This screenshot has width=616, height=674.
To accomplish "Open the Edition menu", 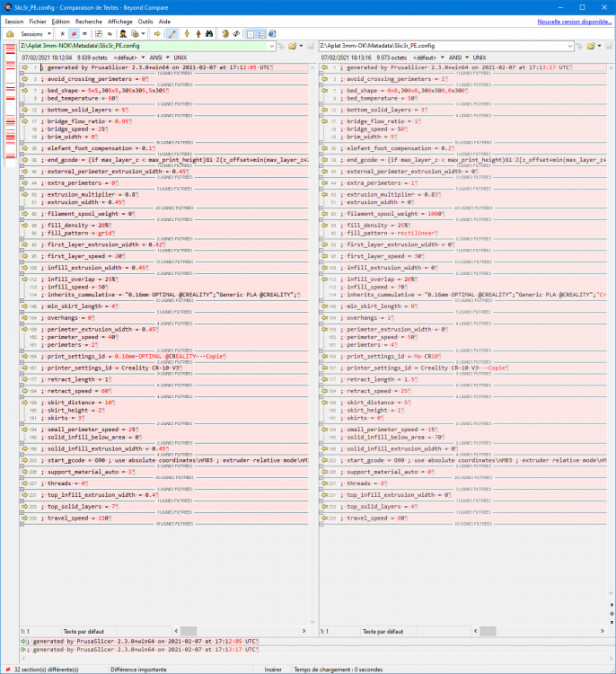I will coord(60,22).
